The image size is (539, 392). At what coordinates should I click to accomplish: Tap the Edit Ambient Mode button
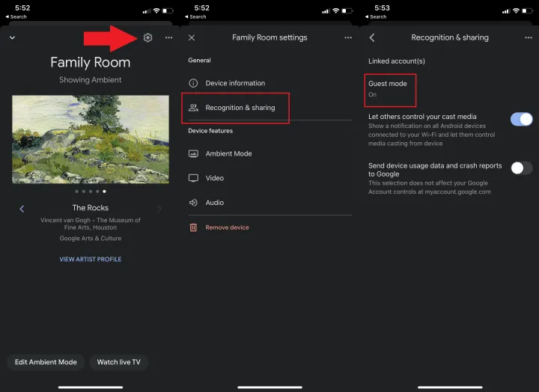coord(46,362)
